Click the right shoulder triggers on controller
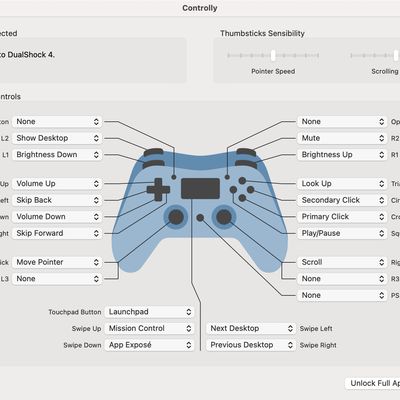The height and width of the screenshot is (400, 400). tap(246, 158)
